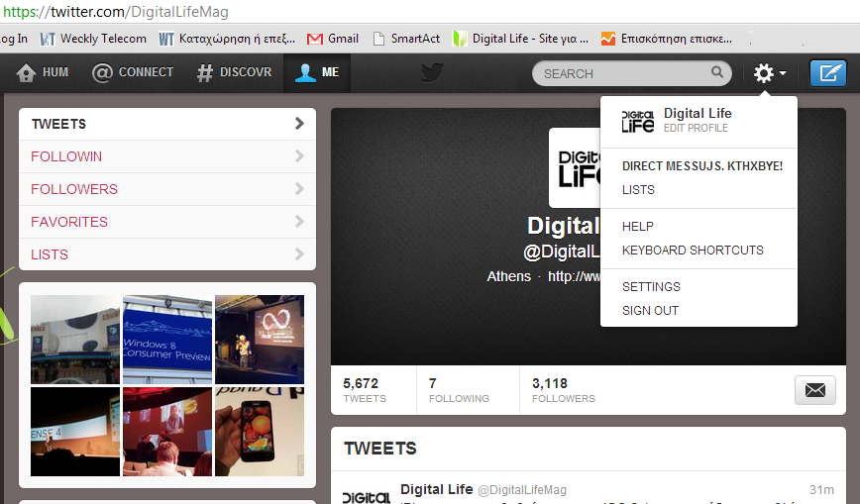
Task: Open the curved screen conference photo
Action: click(x=75, y=432)
